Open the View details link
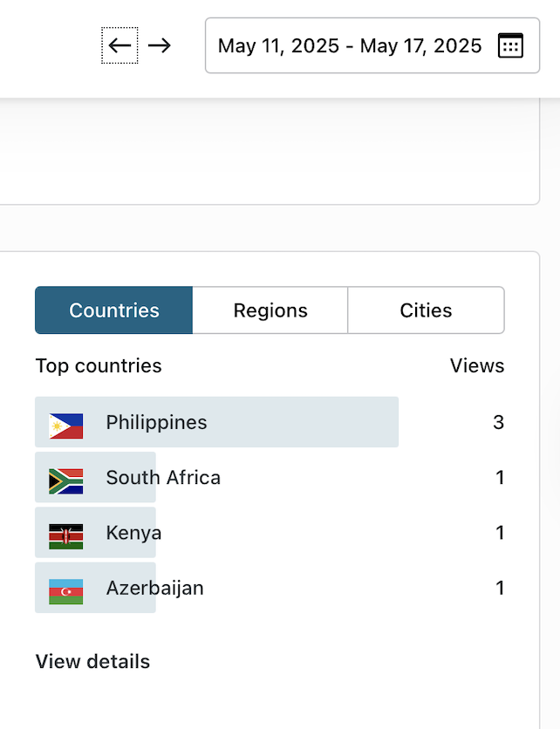The image size is (560, 729). [92, 662]
